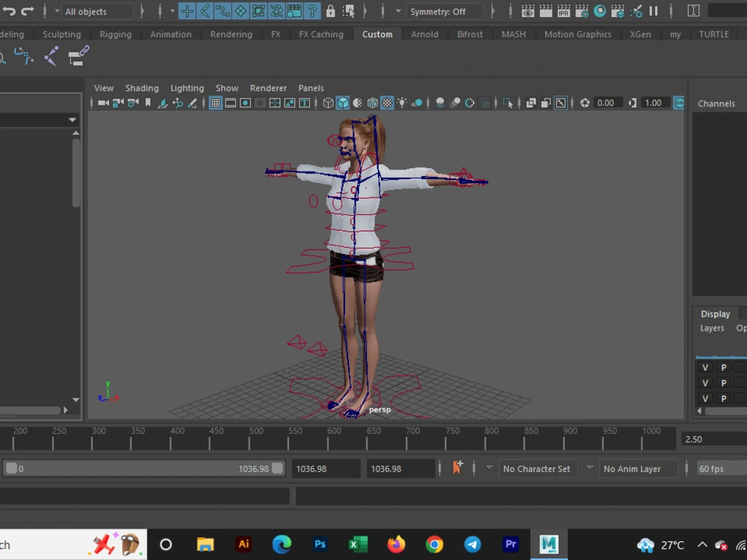Toggle playback P of the second display layer
747x560 pixels.
click(723, 383)
